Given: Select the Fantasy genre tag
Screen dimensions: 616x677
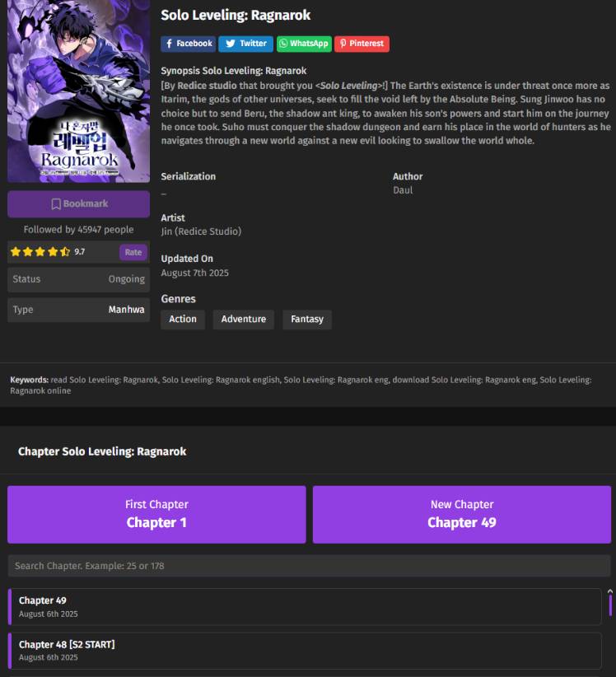Looking at the screenshot, I should click(307, 320).
